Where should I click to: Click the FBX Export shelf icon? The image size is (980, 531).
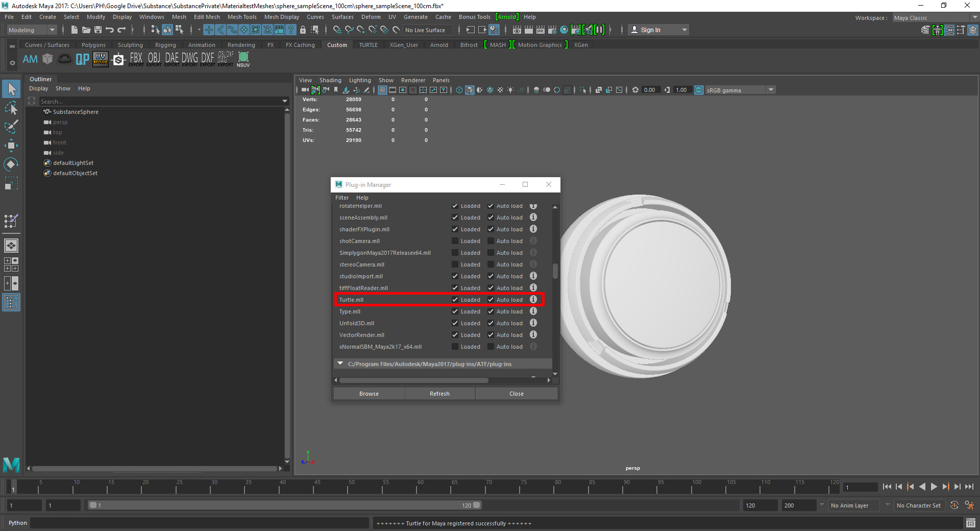(136, 59)
